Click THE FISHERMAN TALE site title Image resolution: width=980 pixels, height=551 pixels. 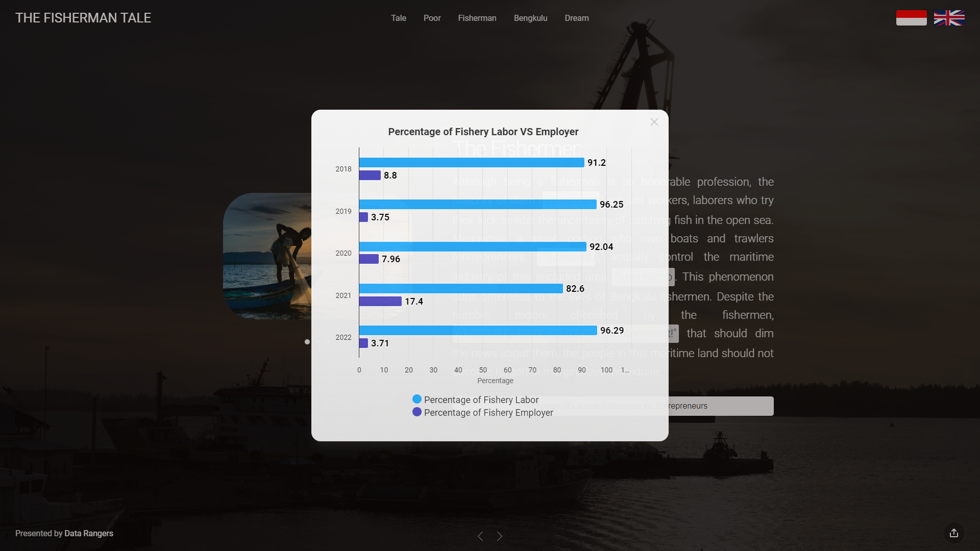83,18
